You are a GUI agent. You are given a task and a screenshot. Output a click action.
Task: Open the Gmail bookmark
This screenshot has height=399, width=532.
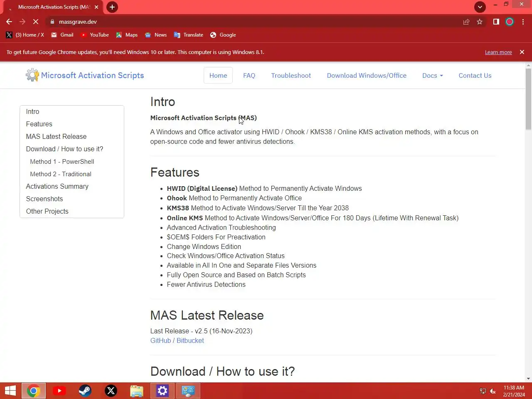point(62,35)
